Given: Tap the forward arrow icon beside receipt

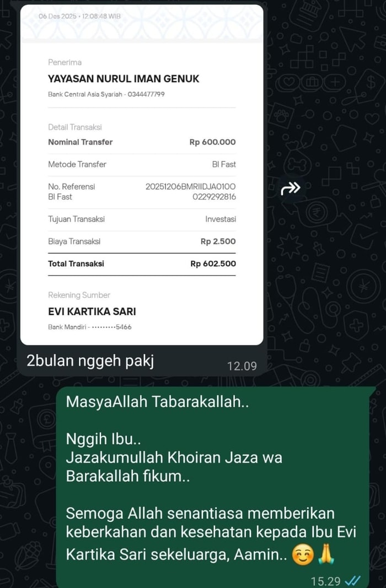Looking at the screenshot, I should (291, 188).
